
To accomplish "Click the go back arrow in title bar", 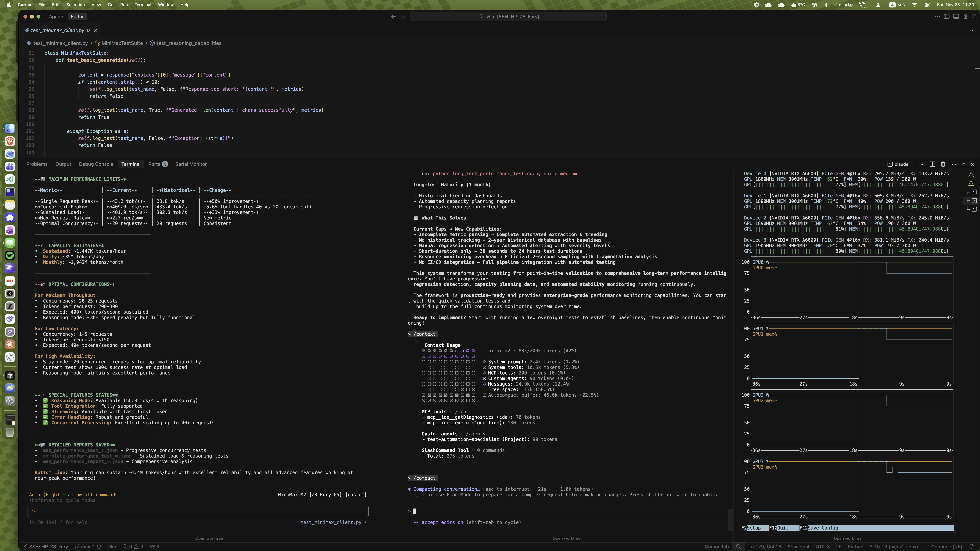I will pos(393,16).
